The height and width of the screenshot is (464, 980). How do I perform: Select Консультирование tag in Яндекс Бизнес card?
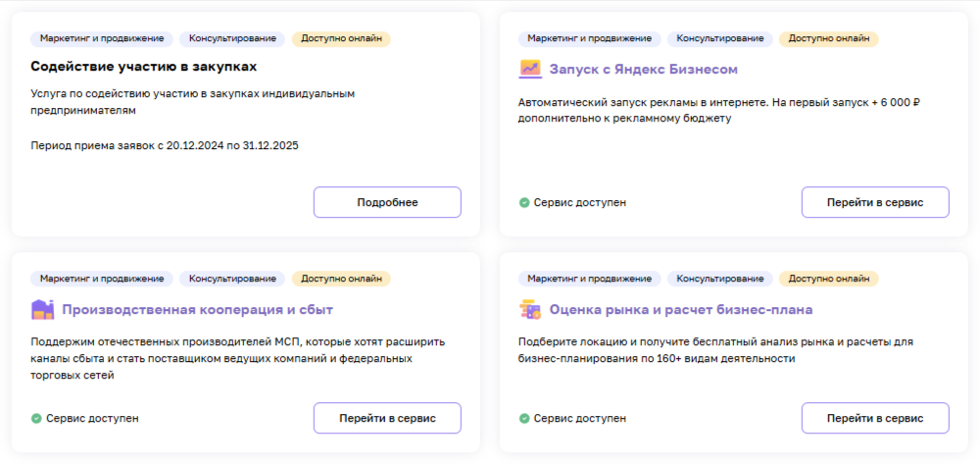click(720, 39)
